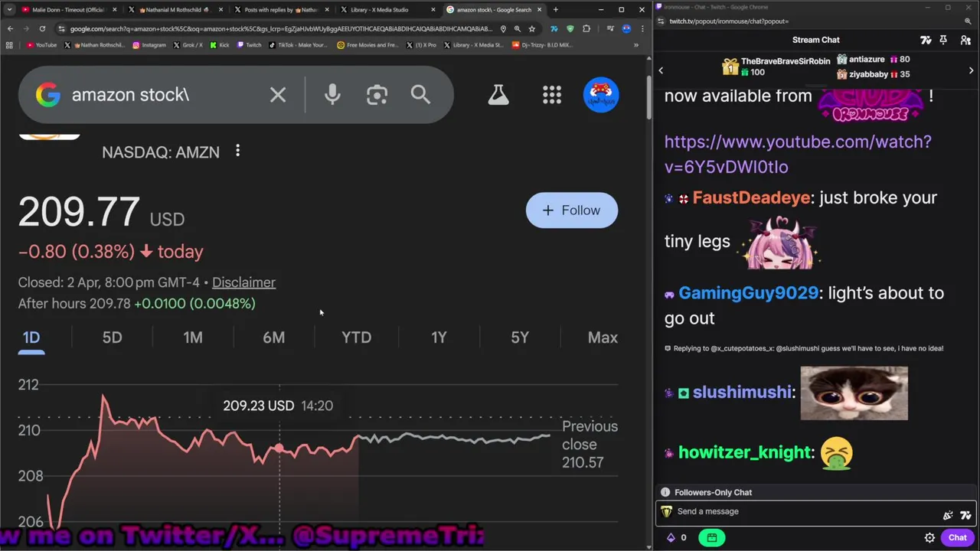Switch to Posts with replies tab
This screenshot has width=980, height=551.
click(x=280, y=10)
